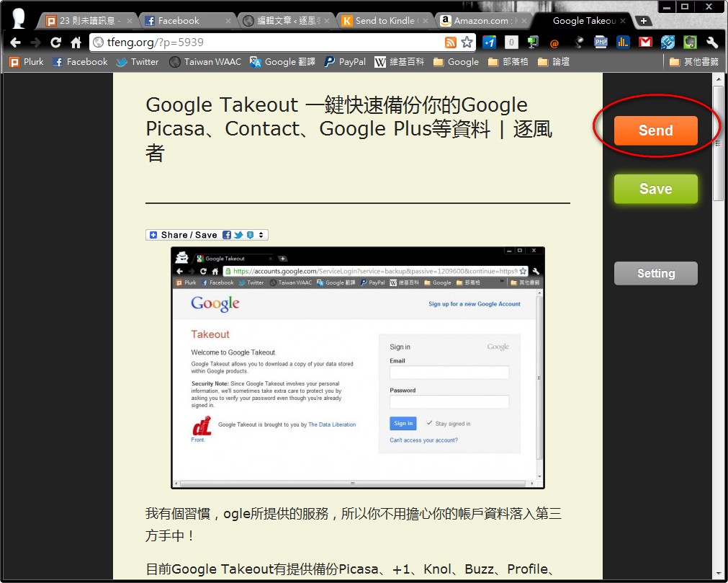Open the Chrome wrench menu
The image size is (728, 583).
(712, 43)
